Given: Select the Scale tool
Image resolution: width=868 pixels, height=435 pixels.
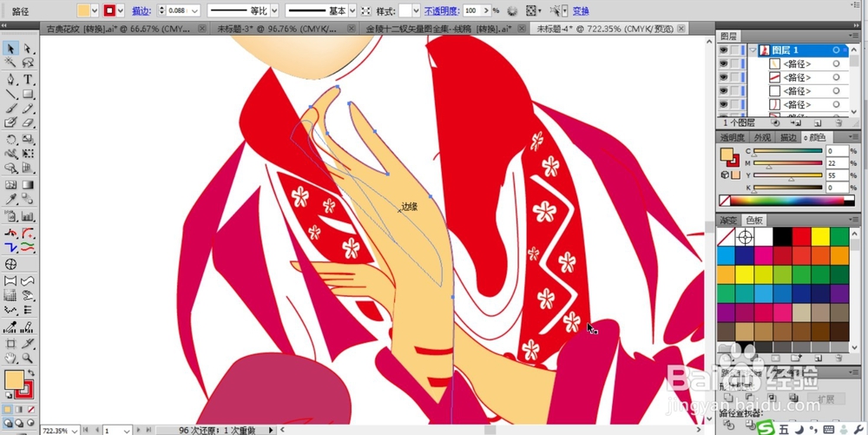Looking at the screenshot, I should coord(28,140).
